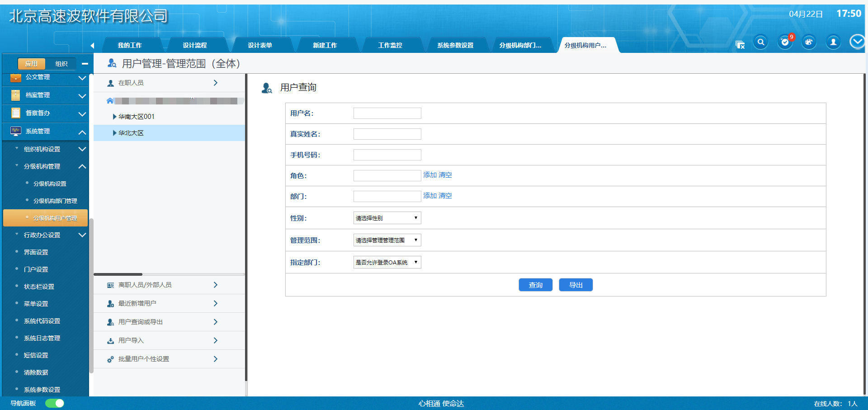This screenshot has width=868, height=410.
Task: Click the 系统管理 monitor icon
Action: [x=16, y=131]
